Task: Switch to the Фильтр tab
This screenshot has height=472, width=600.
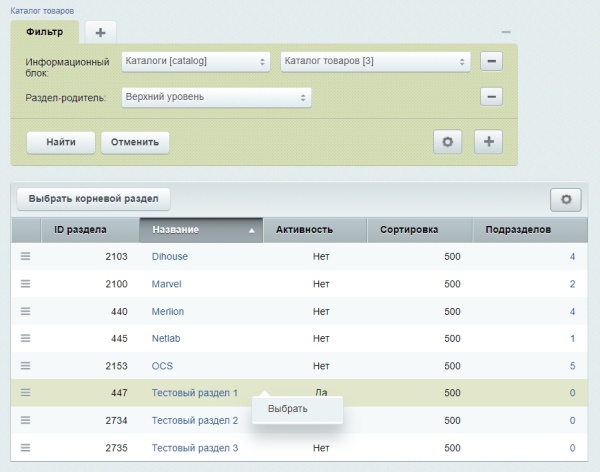Action: coord(44,31)
